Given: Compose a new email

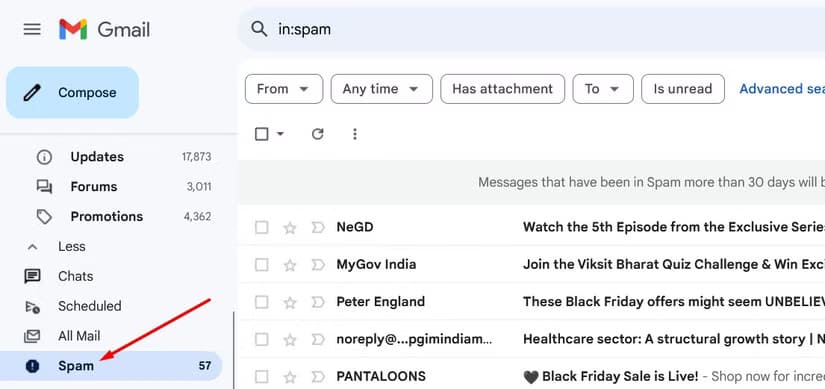Looking at the screenshot, I should tap(73, 93).
